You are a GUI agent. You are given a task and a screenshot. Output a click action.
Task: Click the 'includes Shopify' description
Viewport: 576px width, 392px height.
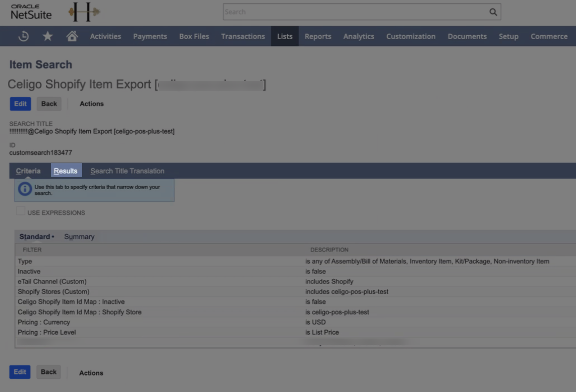pyautogui.click(x=329, y=282)
